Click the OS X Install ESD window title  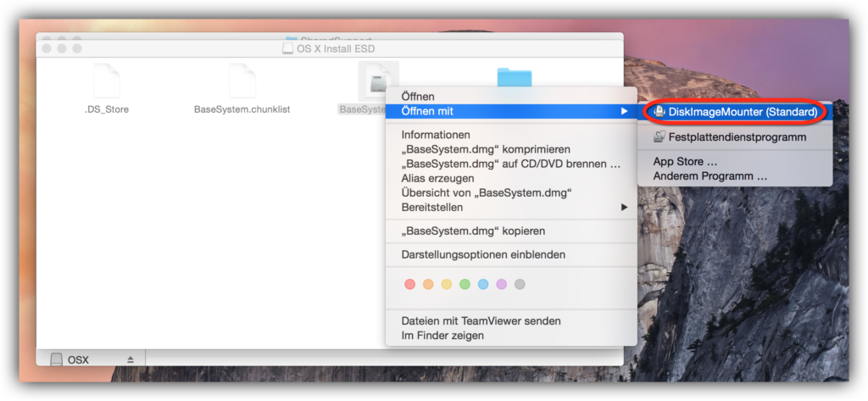pos(336,48)
